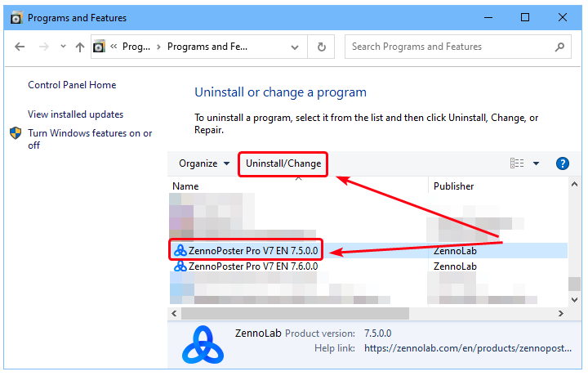
Task: Click the Uninstall/Change button
Action: [283, 163]
